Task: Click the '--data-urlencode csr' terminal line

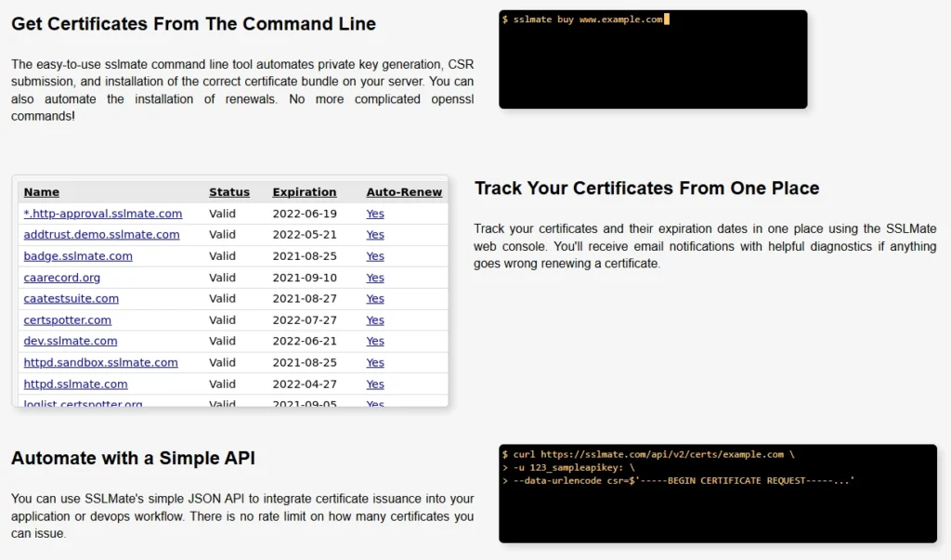Action: [678, 480]
